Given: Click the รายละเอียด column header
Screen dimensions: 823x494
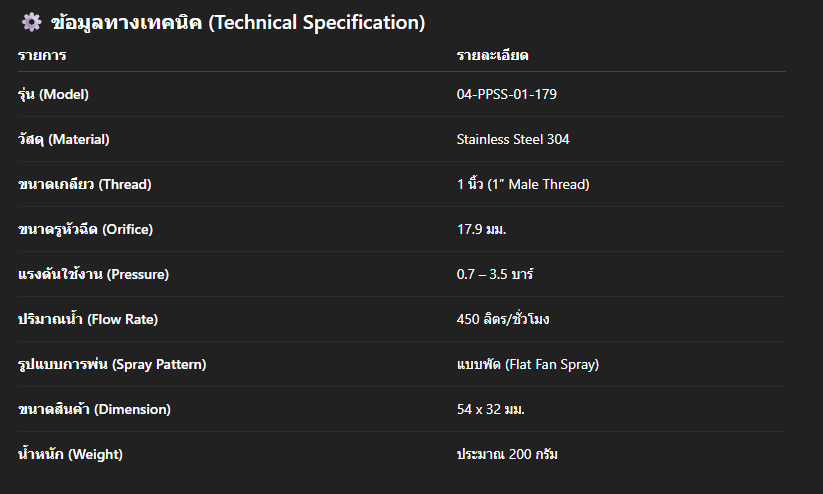Looking at the screenshot, I should pos(492,55).
